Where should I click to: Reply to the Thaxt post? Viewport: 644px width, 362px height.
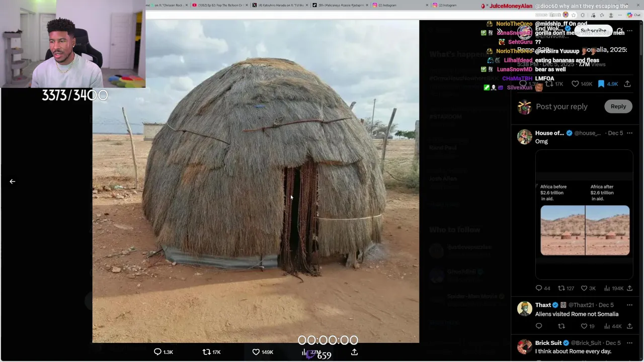point(539,326)
